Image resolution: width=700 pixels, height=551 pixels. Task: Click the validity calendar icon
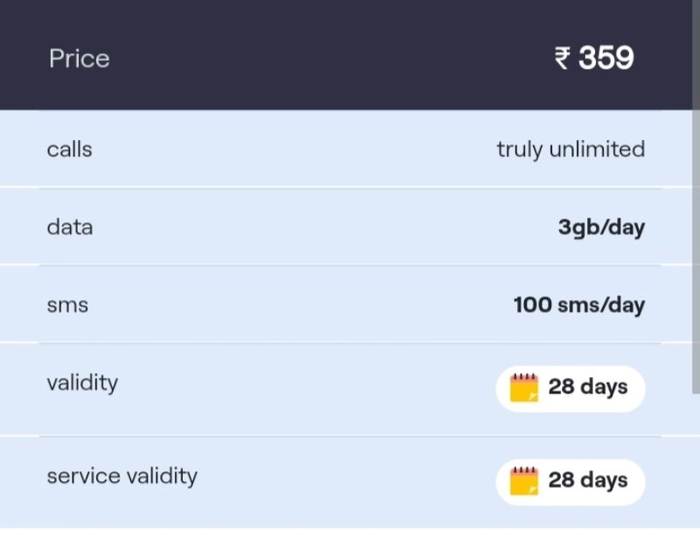pos(524,388)
